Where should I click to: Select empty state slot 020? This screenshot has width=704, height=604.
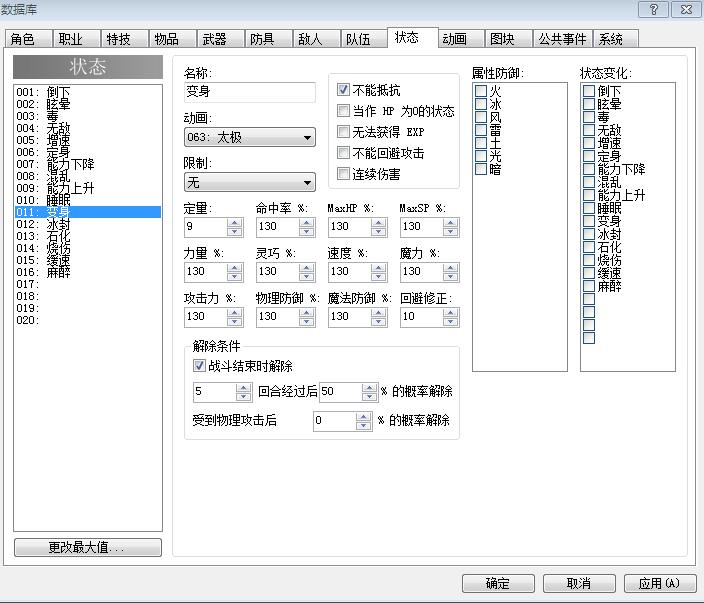pos(88,320)
